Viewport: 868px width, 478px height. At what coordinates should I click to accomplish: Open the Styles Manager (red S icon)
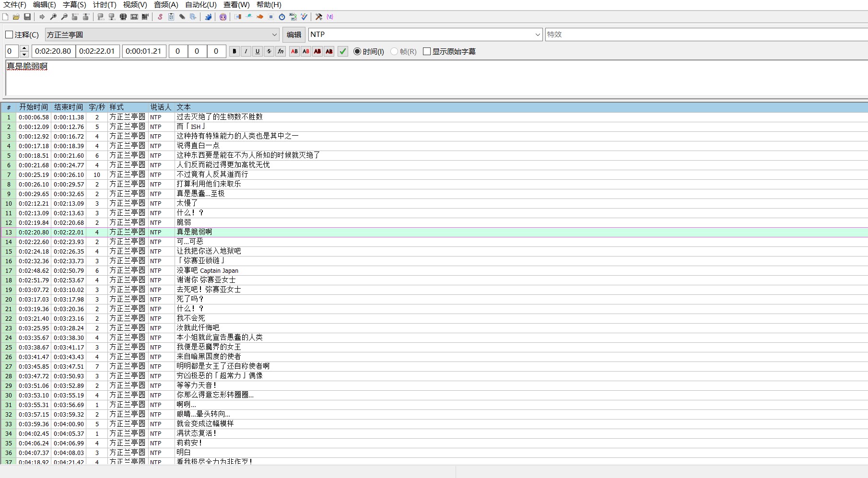click(160, 17)
